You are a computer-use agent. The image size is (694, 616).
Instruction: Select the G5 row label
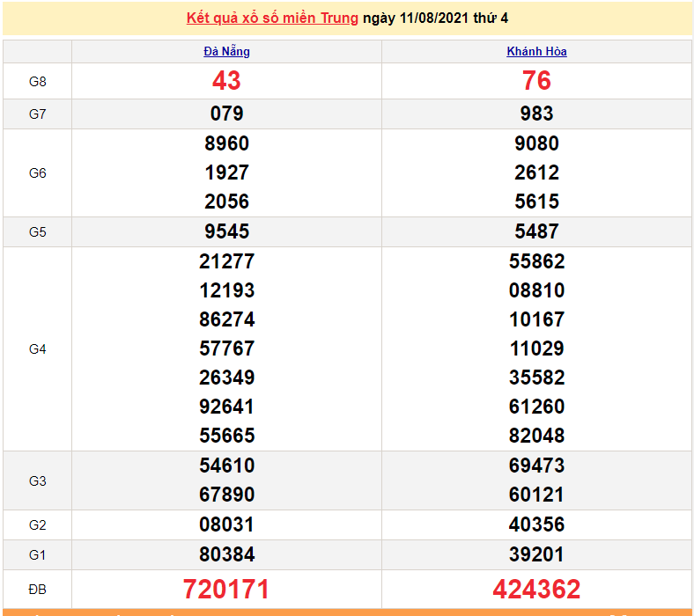point(38,232)
